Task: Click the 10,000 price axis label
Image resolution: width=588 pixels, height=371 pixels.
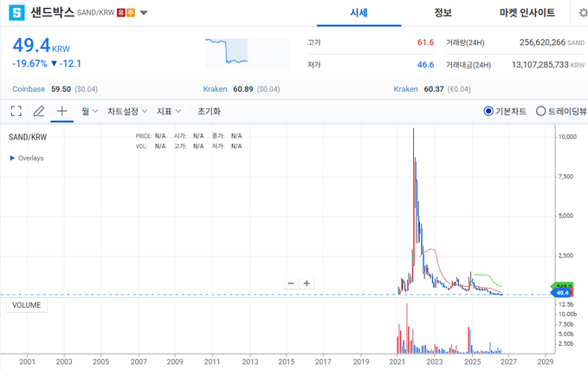Action: [x=567, y=137]
